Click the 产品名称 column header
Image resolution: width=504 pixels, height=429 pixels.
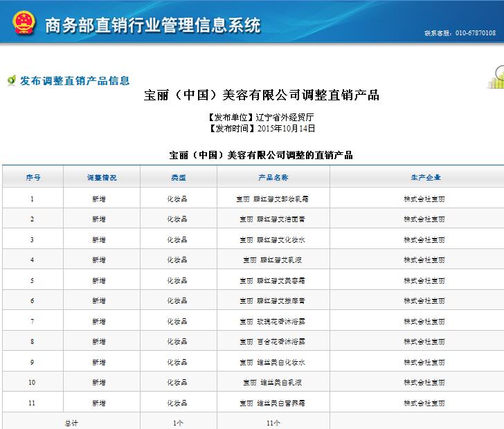pyautogui.click(x=273, y=178)
